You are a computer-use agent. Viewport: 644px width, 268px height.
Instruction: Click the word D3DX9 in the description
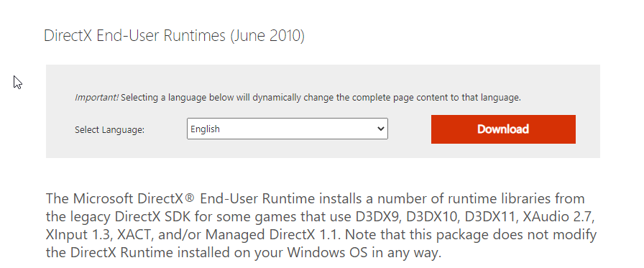[x=377, y=216]
